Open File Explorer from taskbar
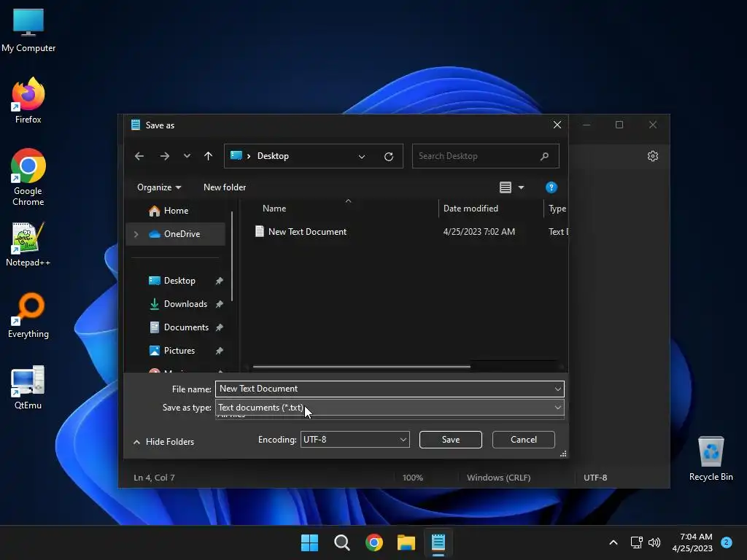 (406, 542)
